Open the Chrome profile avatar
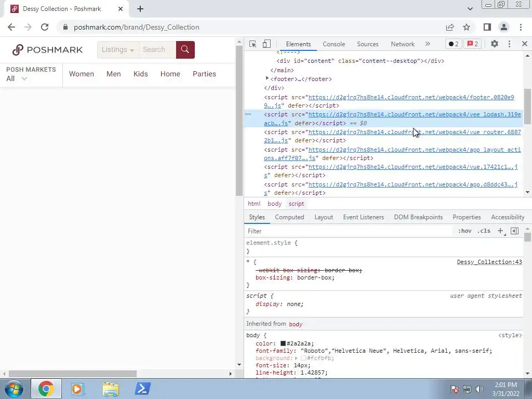This screenshot has height=399, width=532. tap(504, 27)
